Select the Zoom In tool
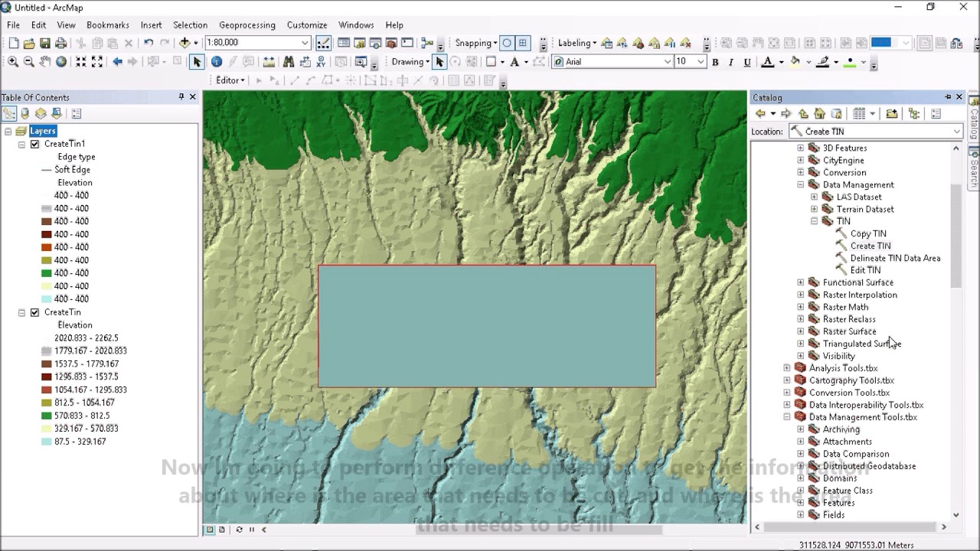The image size is (980, 551). (13, 62)
